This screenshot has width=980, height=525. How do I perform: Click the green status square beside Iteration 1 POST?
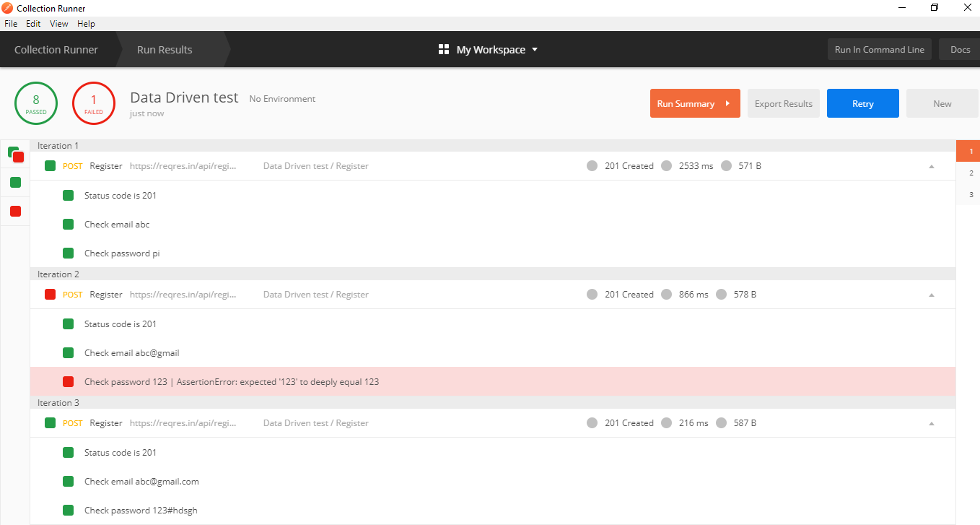(x=49, y=165)
